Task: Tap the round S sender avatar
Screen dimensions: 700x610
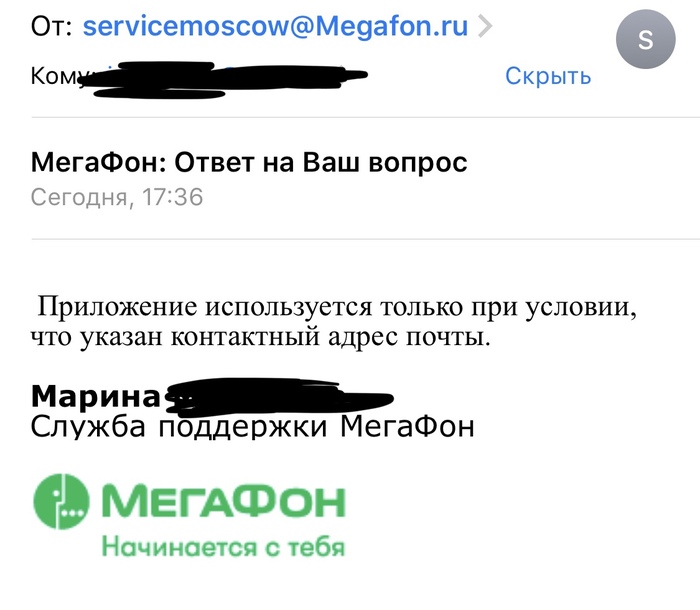Action: (x=645, y=42)
